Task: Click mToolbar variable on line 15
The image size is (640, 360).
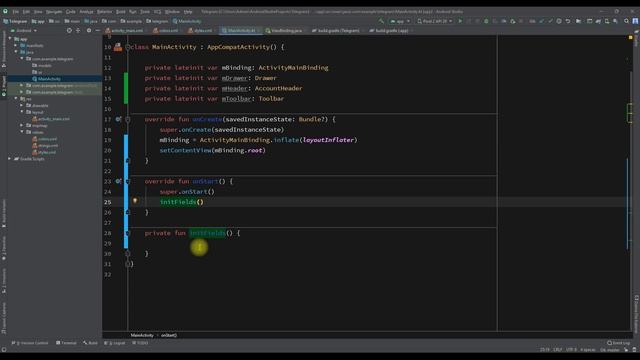Action: point(236,99)
